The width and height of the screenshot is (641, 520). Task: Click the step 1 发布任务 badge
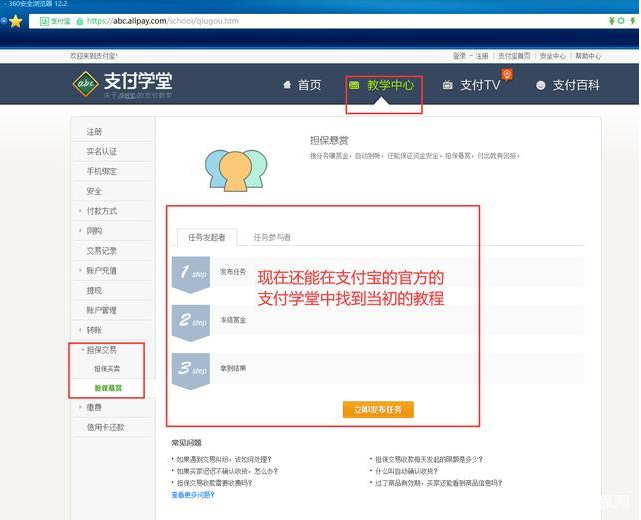[190, 272]
